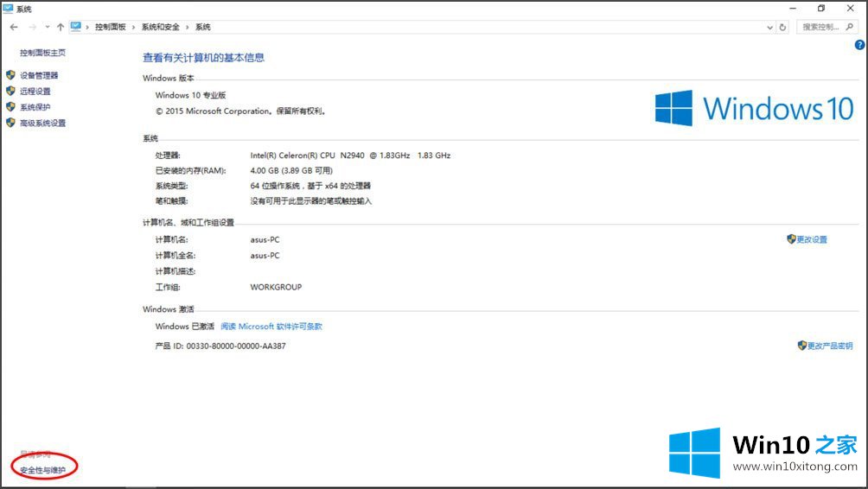This screenshot has height=489, width=868.
Task: Click shield icon beside 系统保护
Action: coord(10,107)
